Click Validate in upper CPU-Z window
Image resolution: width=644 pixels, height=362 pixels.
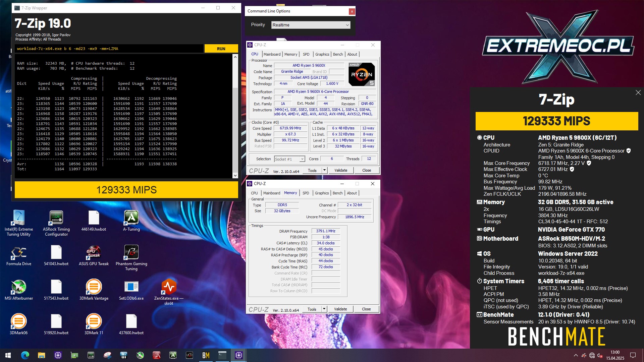click(x=341, y=170)
